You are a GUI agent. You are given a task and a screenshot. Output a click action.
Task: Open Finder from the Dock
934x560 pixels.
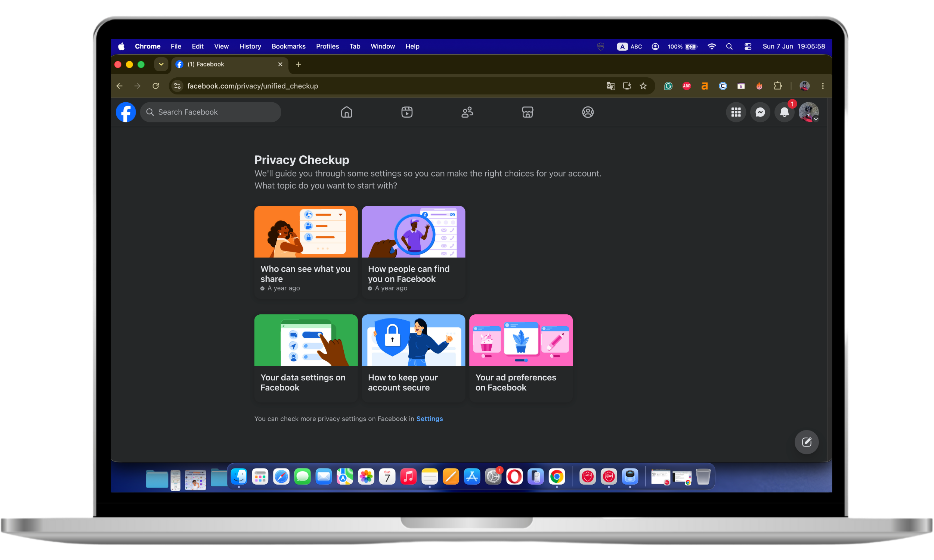click(239, 477)
